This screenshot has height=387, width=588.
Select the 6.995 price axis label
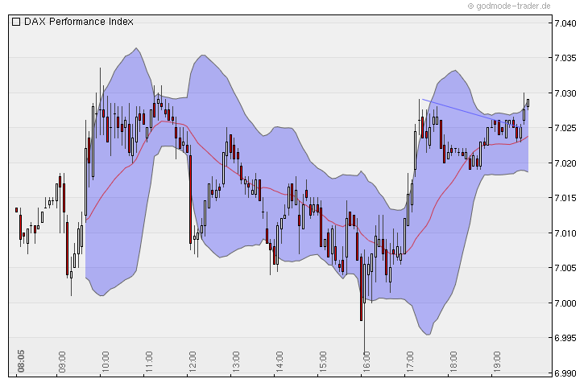565,338
